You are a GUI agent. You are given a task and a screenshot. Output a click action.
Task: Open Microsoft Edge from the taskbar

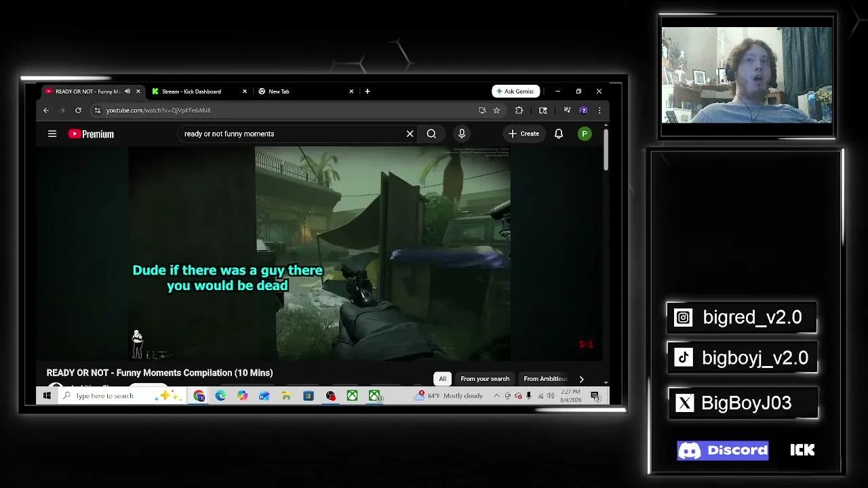[220, 396]
